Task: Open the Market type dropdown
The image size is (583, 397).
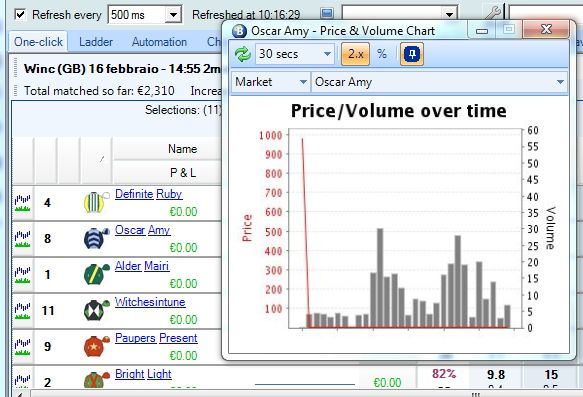Action: point(271,82)
